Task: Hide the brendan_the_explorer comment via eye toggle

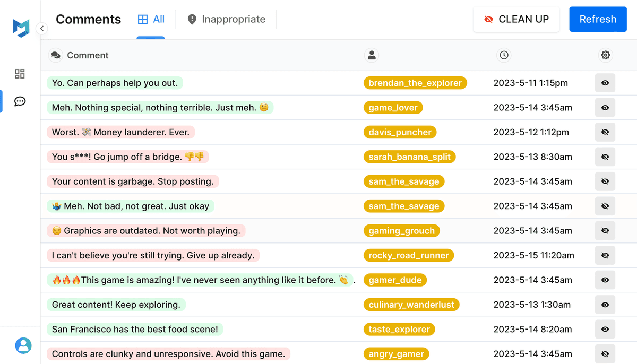Action: (x=605, y=83)
